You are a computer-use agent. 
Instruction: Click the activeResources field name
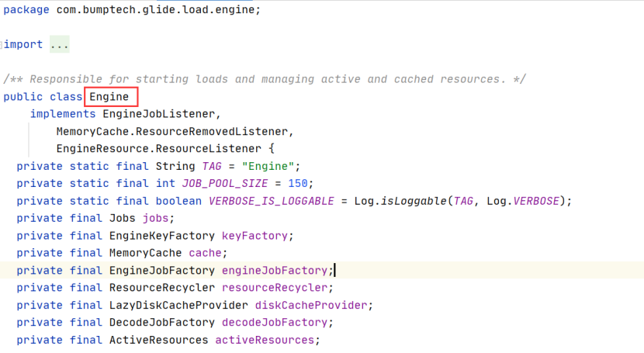tap(265, 341)
